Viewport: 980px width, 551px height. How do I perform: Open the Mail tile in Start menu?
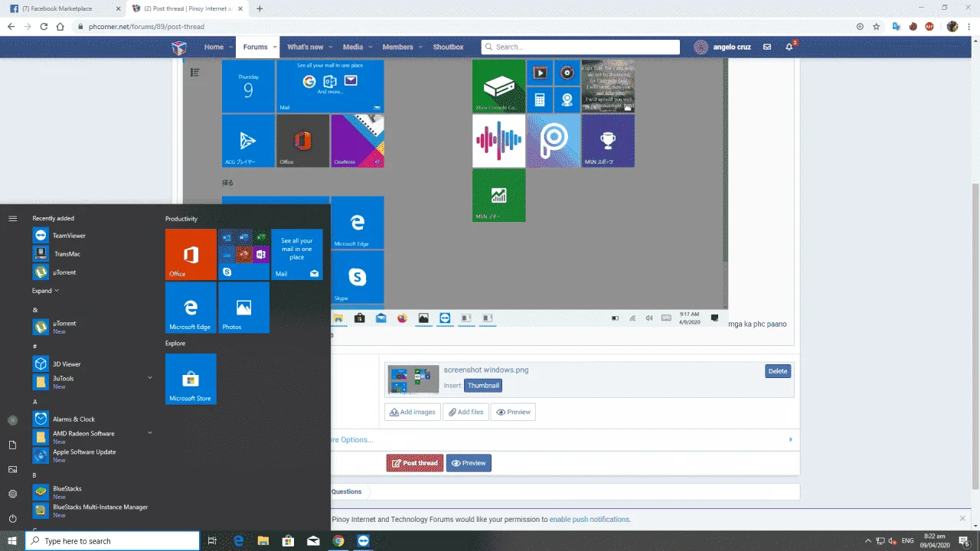tap(297, 254)
